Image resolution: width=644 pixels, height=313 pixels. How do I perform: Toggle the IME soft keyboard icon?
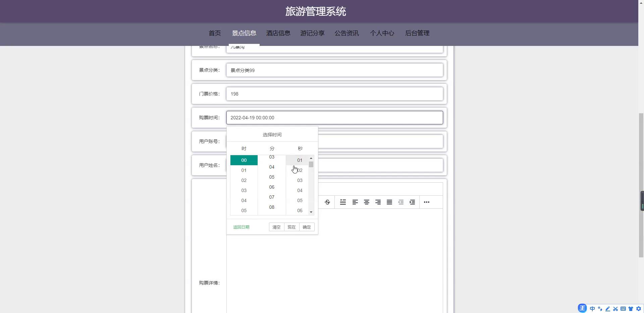click(x=623, y=309)
